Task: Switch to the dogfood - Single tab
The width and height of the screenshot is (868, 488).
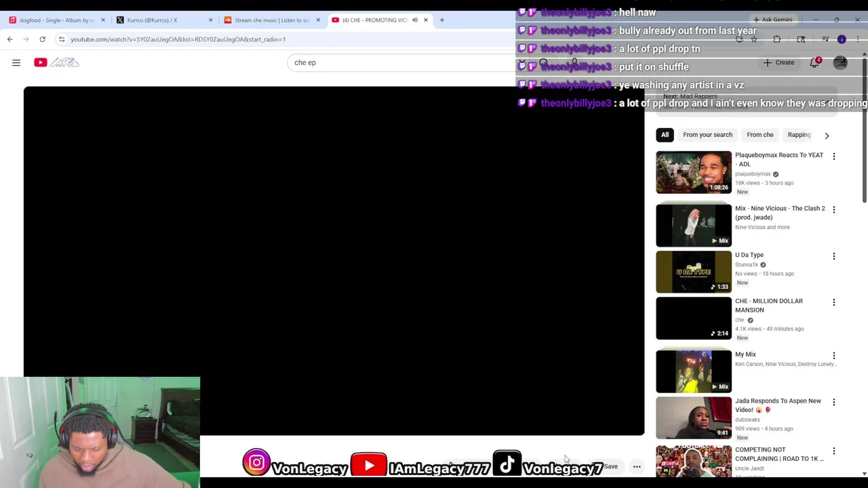Action: tap(56, 20)
